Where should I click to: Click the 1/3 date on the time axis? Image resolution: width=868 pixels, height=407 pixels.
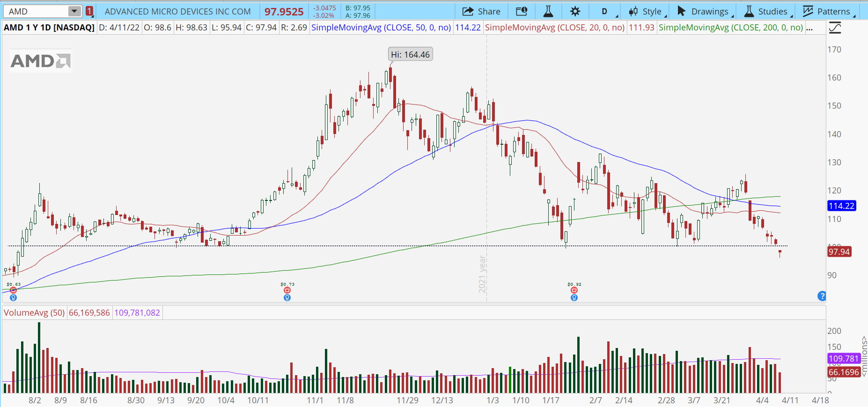coord(493,400)
